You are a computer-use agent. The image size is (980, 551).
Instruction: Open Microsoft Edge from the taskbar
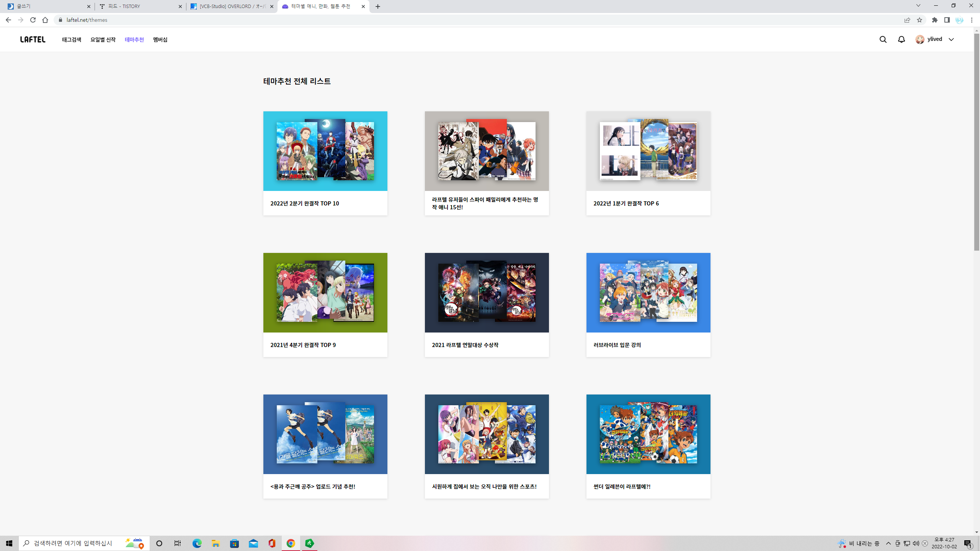click(x=197, y=543)
